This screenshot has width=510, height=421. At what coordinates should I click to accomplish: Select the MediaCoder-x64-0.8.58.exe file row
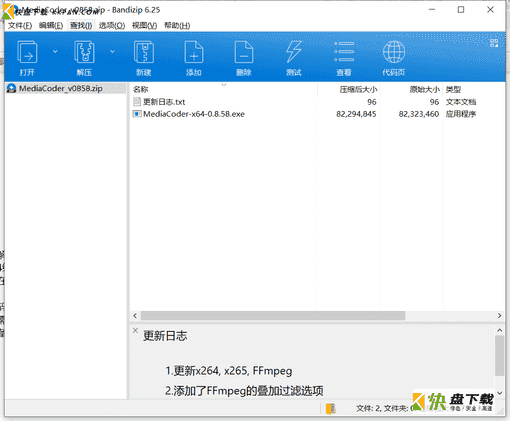(x=317, y=114)
